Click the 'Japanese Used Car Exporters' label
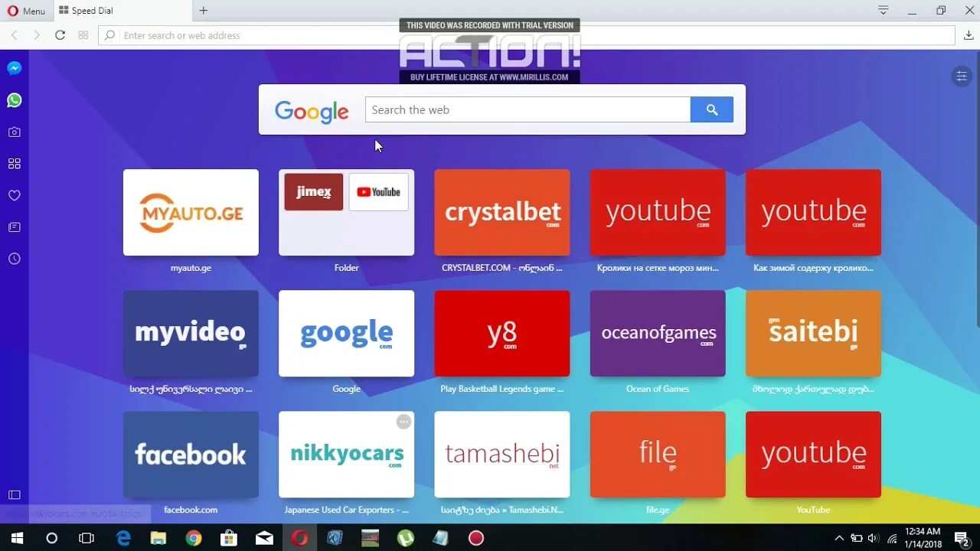This screenshot has height=551, width=980. pyautogui.click(x=346, y=510)
